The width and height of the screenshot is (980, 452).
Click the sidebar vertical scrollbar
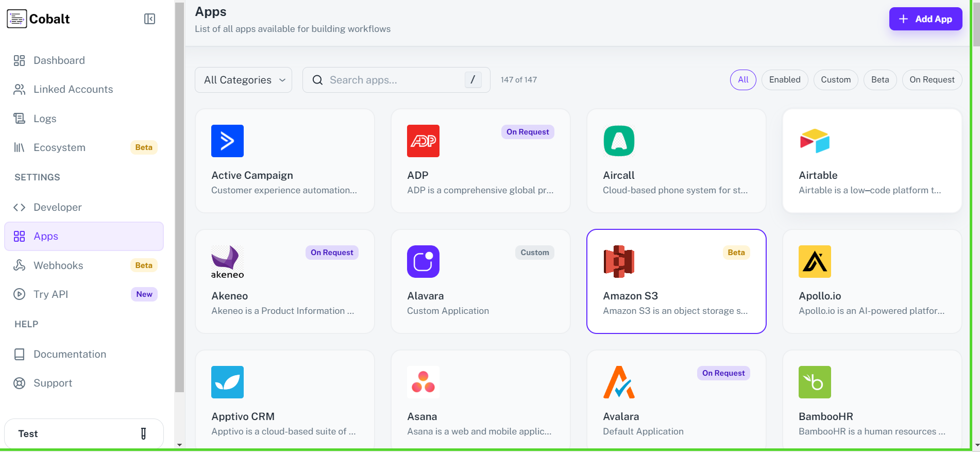coord(179,197)
